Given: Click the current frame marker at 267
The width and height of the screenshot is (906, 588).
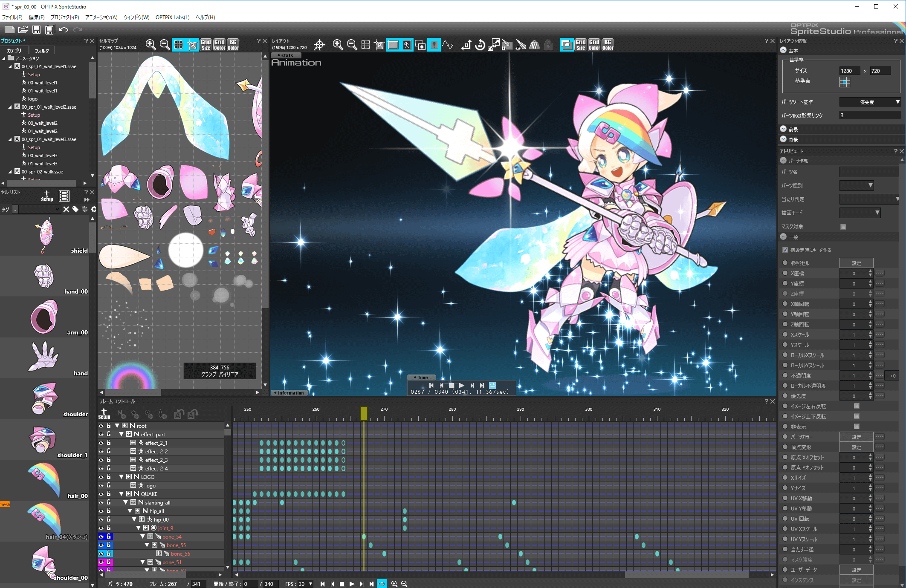Looking at the screenshot, I should (364, 413).
